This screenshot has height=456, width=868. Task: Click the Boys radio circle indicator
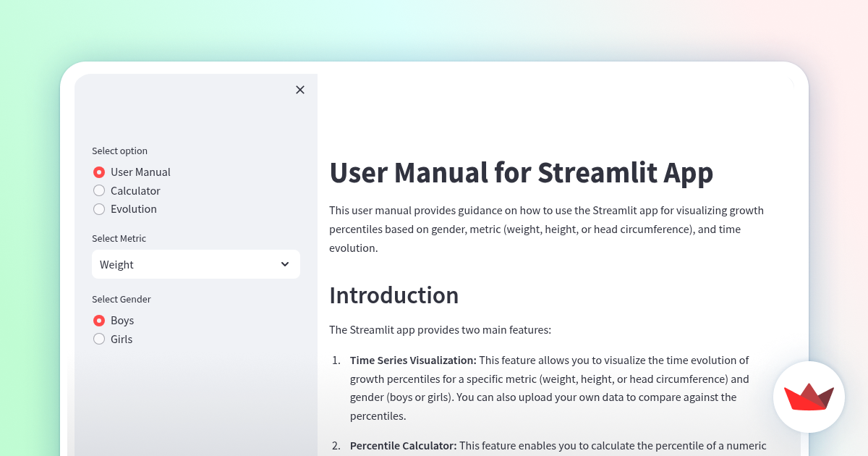point(99,320)
